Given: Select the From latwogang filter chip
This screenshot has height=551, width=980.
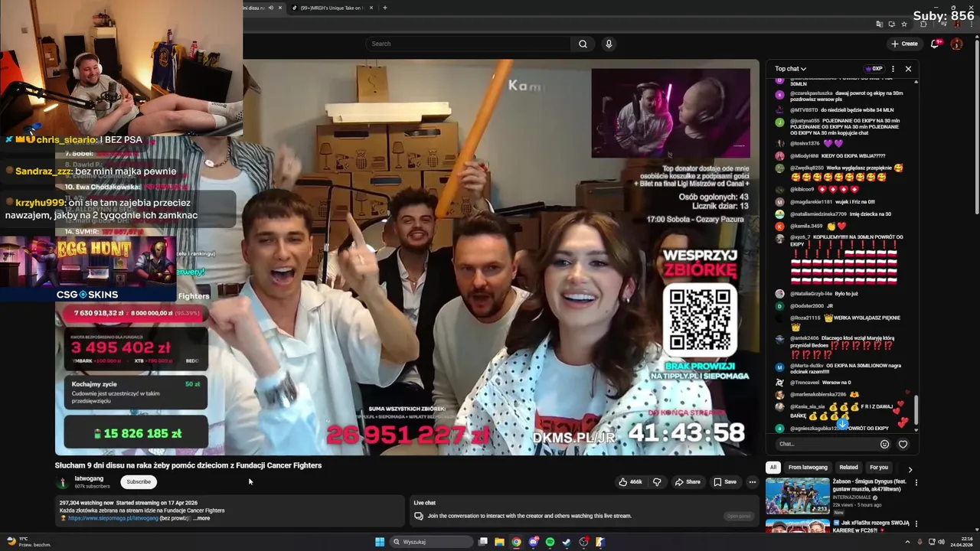Looking at the screenshot, I should [x=808, y=468].
